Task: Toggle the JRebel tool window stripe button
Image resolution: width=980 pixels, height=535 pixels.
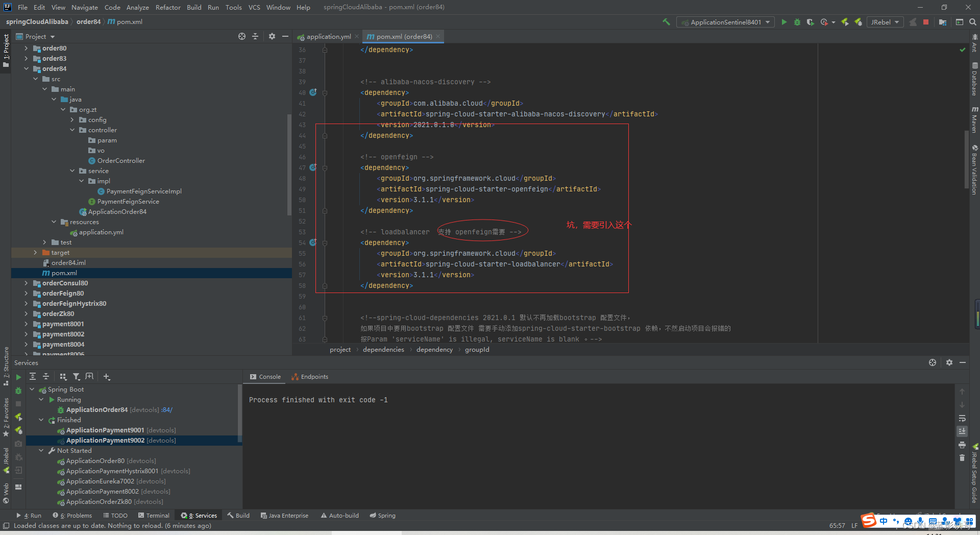Action: (x=6, y=460)
